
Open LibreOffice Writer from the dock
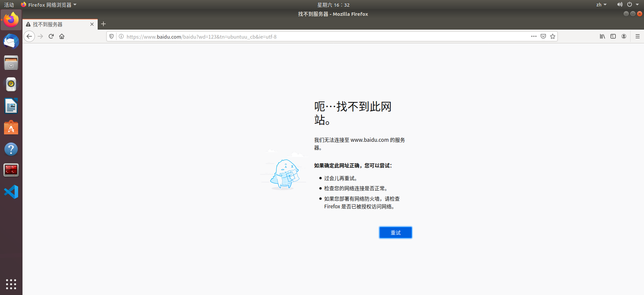pos(11,106)
